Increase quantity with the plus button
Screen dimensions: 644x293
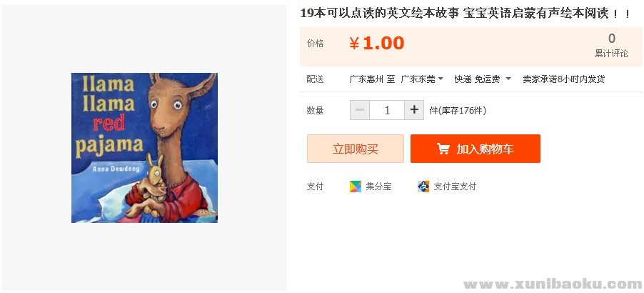pos(414,110)
